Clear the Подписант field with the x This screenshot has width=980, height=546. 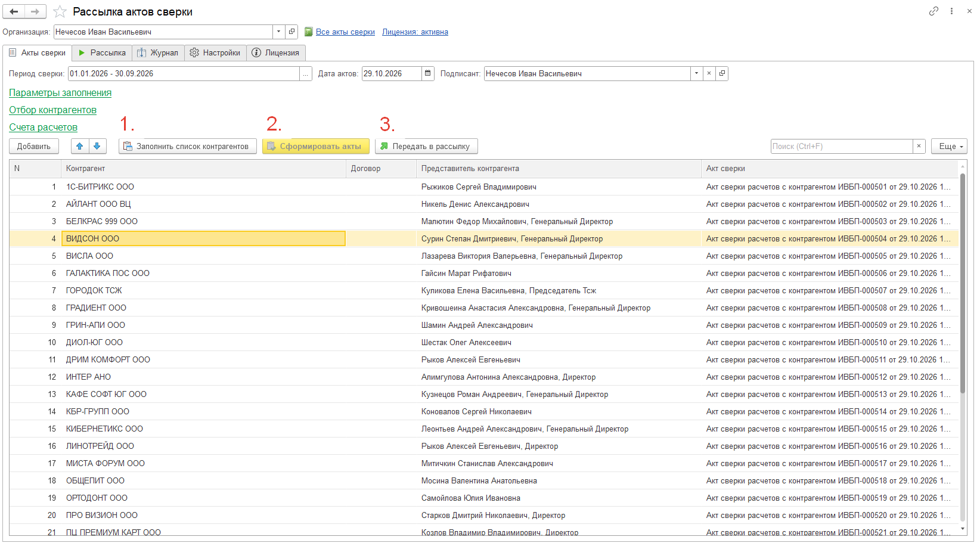(x=709, y=73)
